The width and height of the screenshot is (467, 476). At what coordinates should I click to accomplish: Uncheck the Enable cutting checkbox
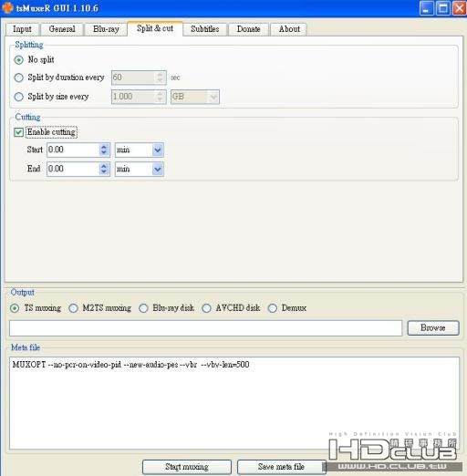pyautogui.click(x=18, y=132)
